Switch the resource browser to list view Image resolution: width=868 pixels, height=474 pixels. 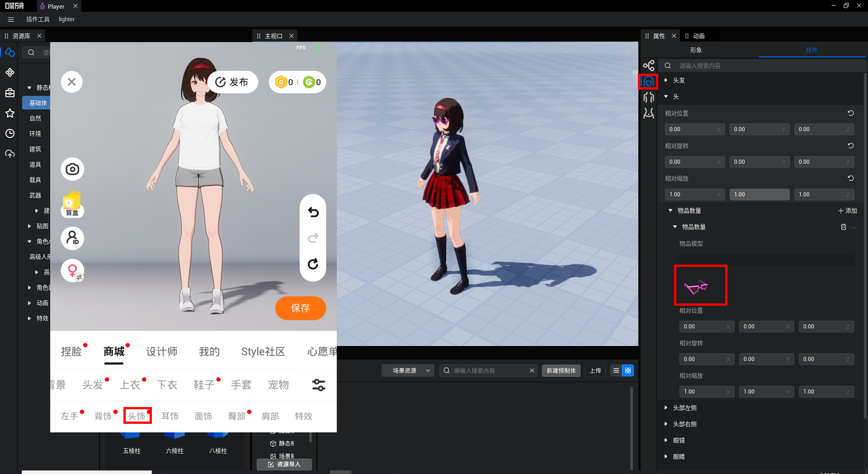click(616, 370)
